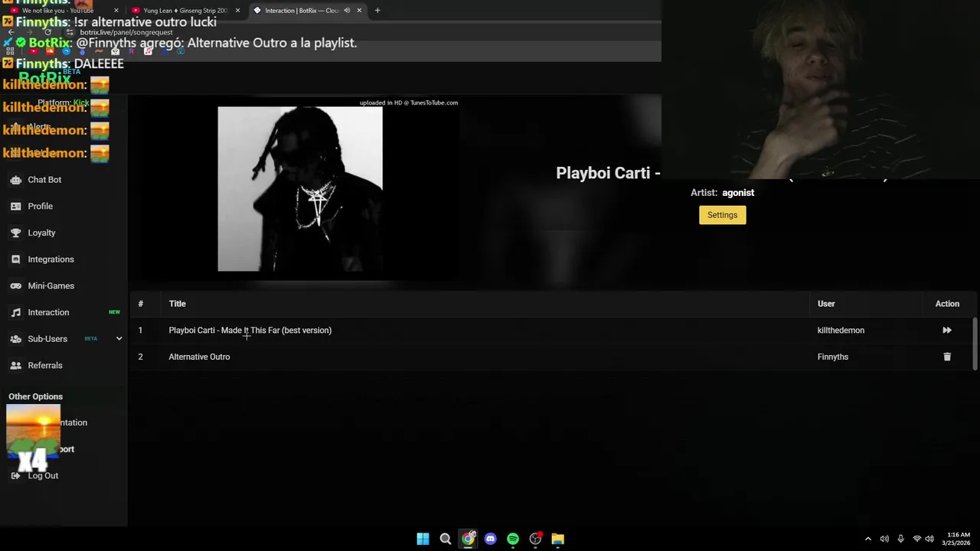Open Discord from the taskbar

coord(490,539)
